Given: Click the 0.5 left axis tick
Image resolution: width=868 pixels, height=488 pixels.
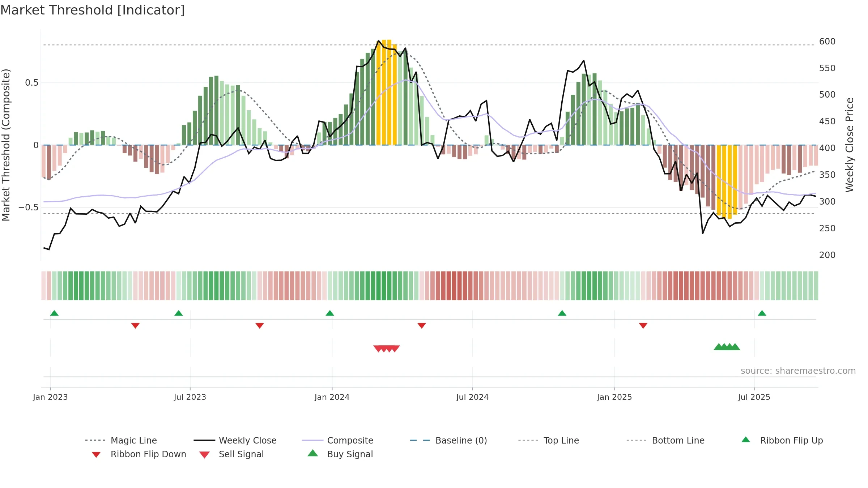Looking at the screenshot, I should click(x=32, y=83).
